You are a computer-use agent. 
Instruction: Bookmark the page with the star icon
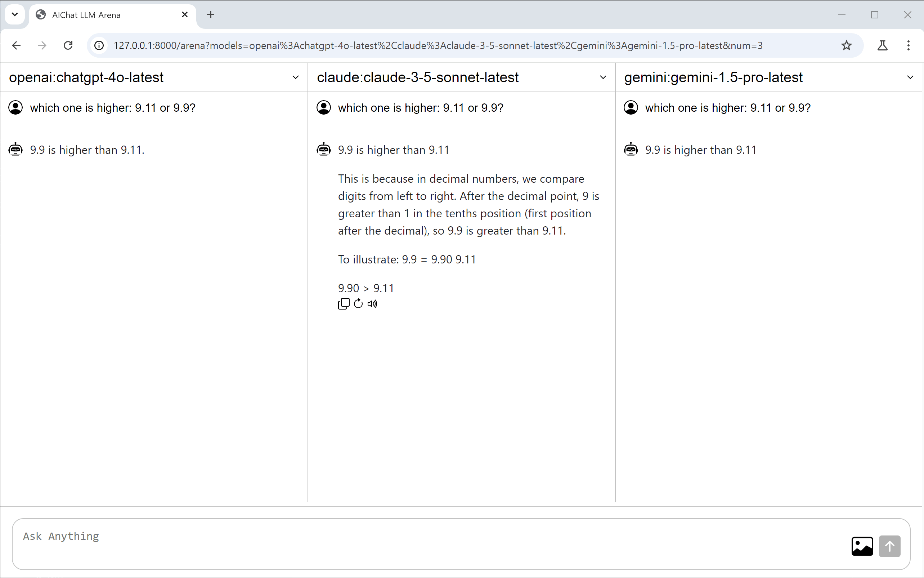(847, 45)
